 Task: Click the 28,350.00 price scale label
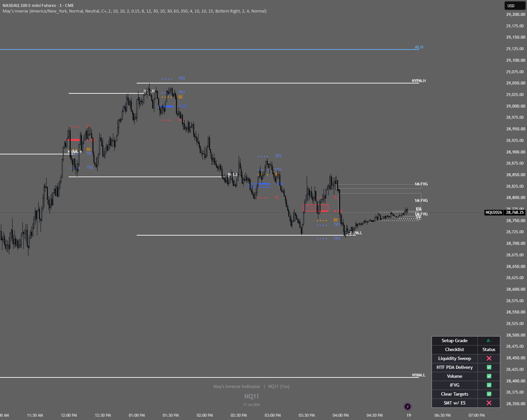pos(515,404)
